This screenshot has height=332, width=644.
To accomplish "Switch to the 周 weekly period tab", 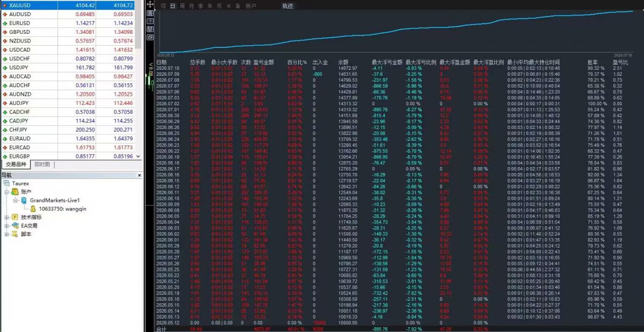I will 182,6.
